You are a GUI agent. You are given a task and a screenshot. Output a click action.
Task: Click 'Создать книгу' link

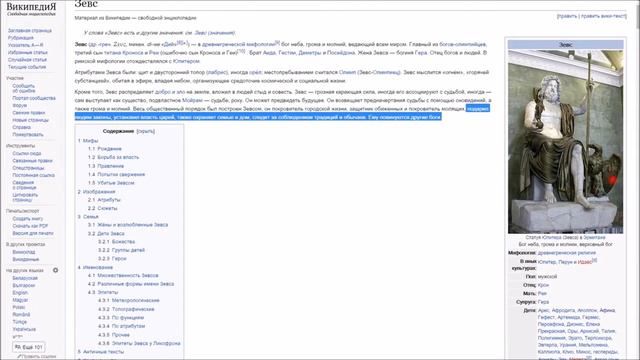point(27,219)
